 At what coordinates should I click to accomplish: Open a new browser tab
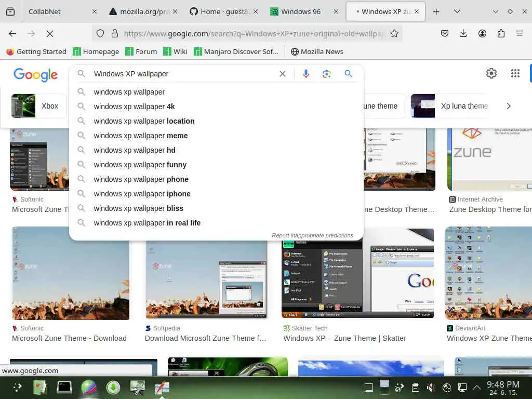coord(436,11)
